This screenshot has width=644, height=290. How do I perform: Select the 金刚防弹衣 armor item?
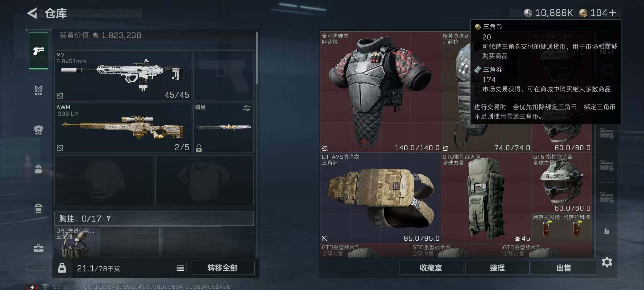pos(380,92)
